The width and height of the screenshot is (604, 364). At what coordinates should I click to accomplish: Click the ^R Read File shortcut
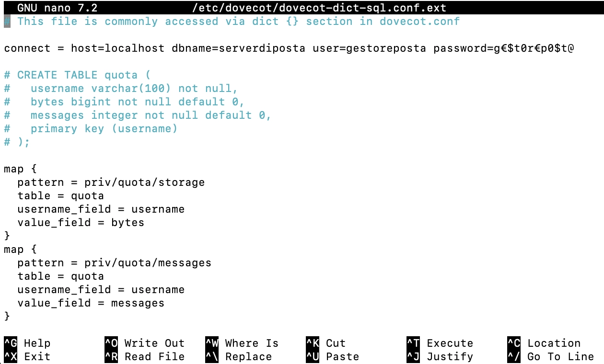click(144, 356)
